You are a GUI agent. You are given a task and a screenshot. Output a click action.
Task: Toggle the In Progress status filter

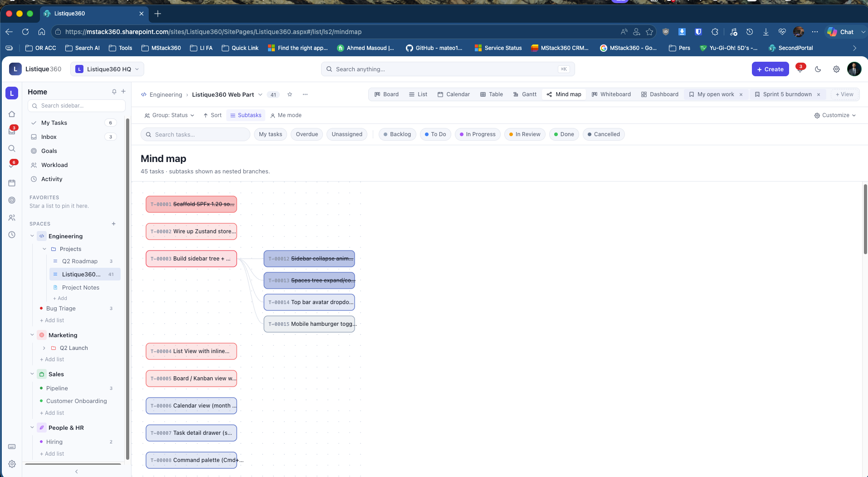pyautogui.click(x=478, y=134)
